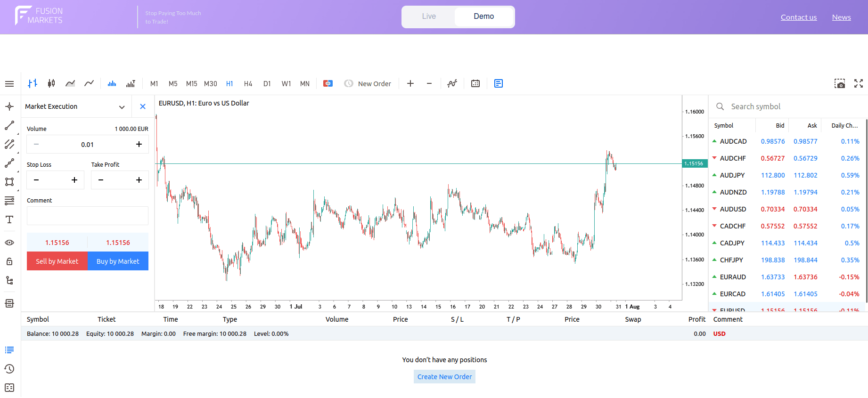Image resolution: width=868 pixels, height=398 pixels.
Task: Switch chart to D1 timeframe
Action: click(x=267, y=83)
